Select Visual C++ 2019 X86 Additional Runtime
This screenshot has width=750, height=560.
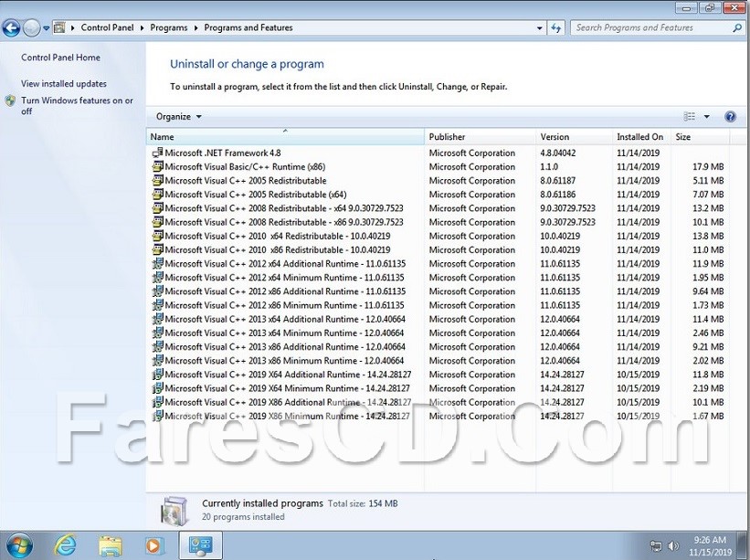click(438, 403)
